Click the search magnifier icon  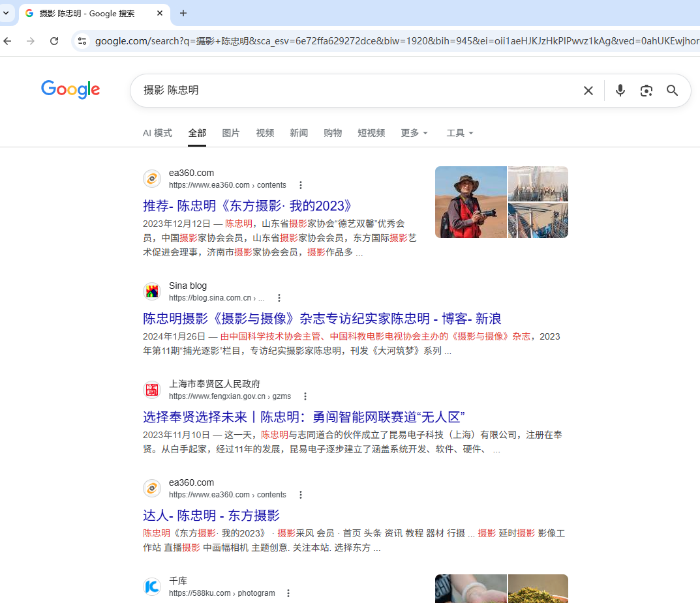672,91
